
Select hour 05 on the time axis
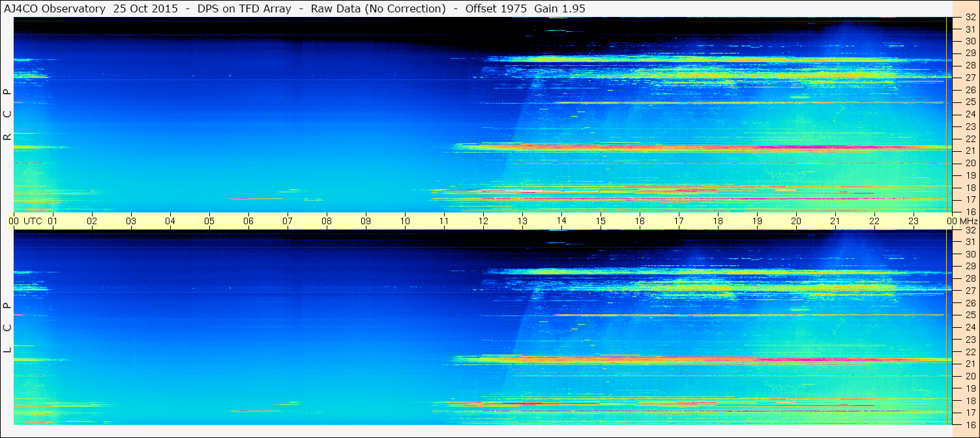tap(209, 221)
